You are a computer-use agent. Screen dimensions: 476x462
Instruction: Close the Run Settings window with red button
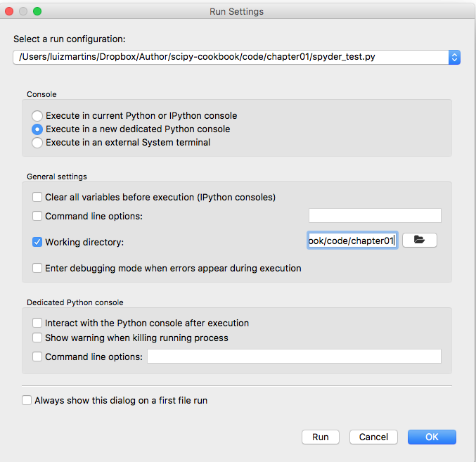coord(9,11)
